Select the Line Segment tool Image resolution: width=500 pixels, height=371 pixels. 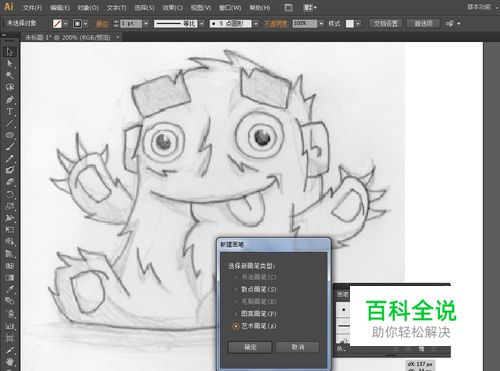[x=10, y=123]
